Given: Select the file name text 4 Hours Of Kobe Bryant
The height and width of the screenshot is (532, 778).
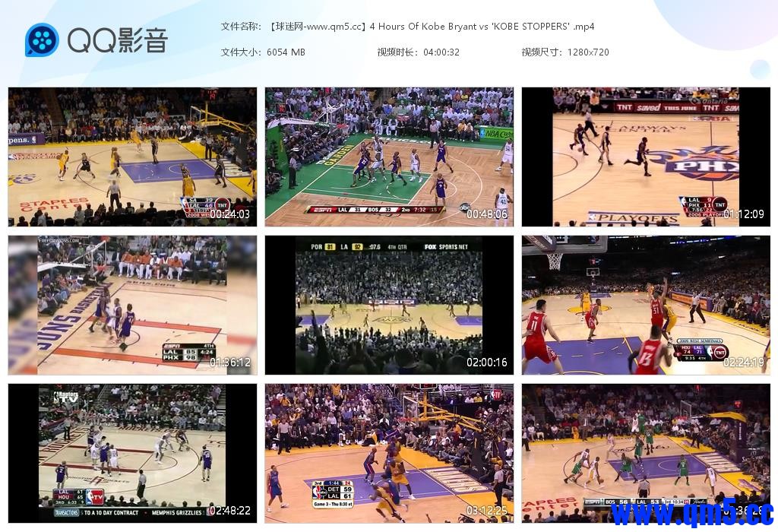Looking at the screenshot, I should coord(424,27).
